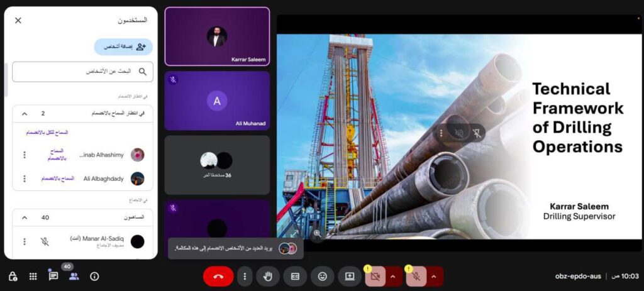Click Manar Al-Sadiq's black avatar
Viewport: 644px width, 291px height.
(138, 241)
